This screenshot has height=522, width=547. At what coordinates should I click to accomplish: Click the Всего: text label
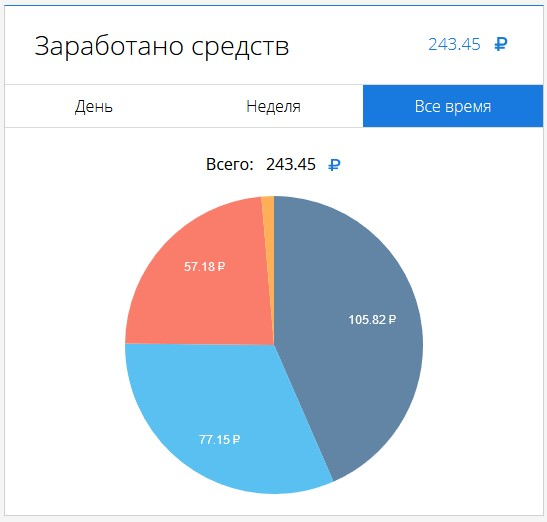tap(230, 164)
